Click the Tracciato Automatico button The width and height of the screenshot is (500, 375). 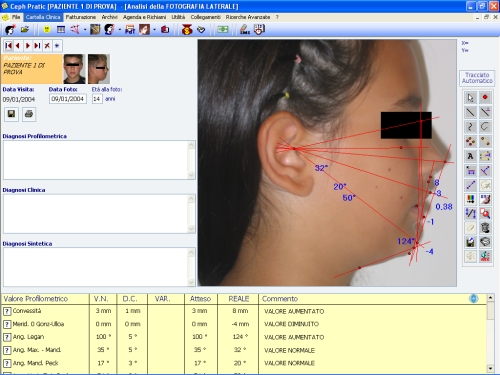pos(477,78)
